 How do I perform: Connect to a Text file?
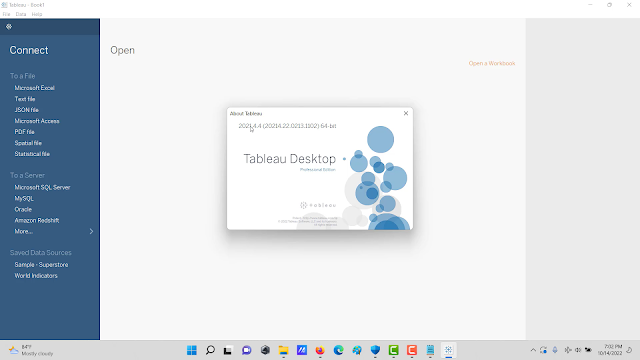pyautogui.click(x=25, y=99)
